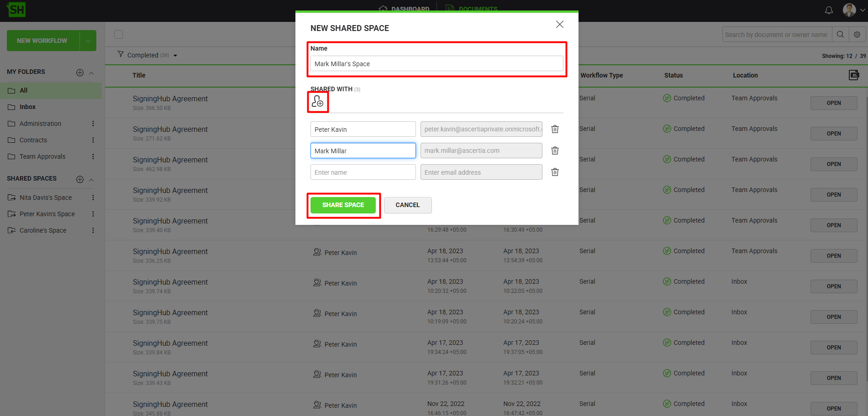This screenshot has height=416, width=868.
Task: Click the shared space Name field
Action: [437, 64]
